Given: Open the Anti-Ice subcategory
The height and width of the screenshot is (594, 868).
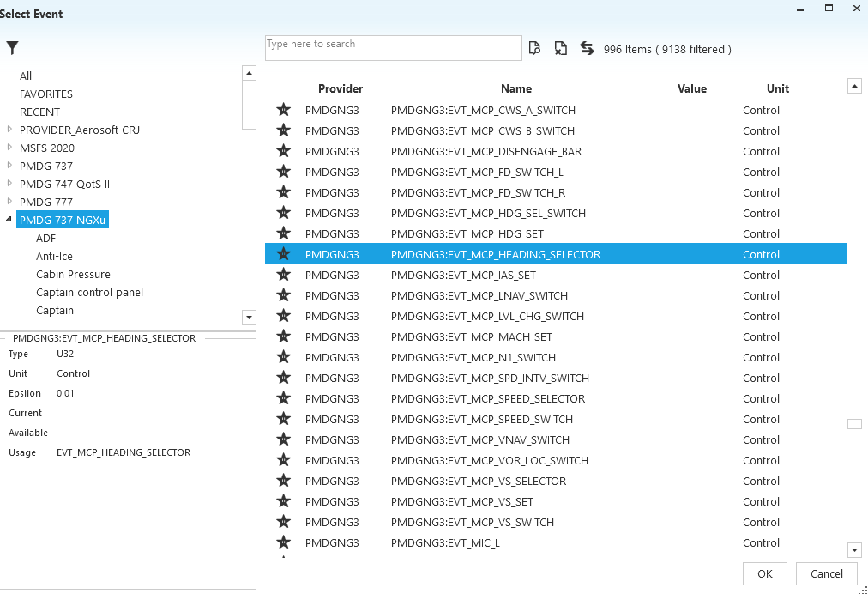Looking at the screenshot, I should 55,256.
